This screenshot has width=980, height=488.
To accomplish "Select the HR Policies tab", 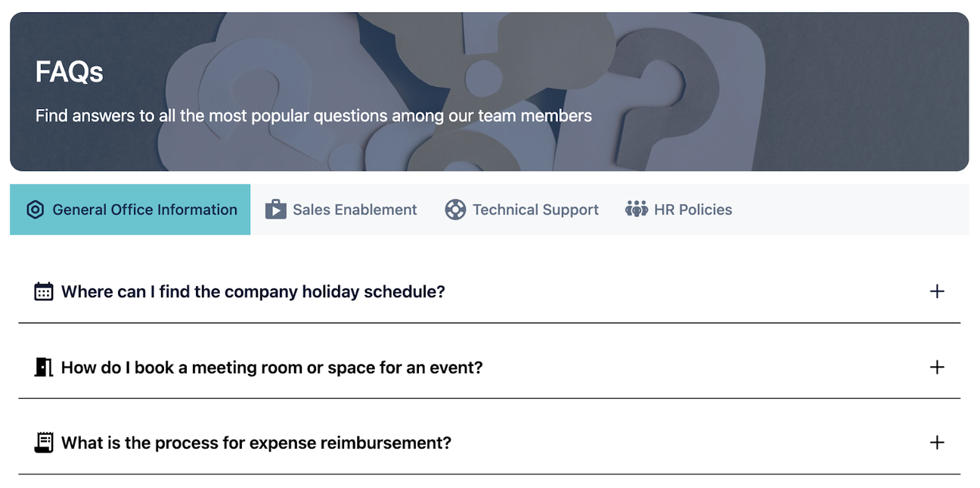I will click(x=693, y=210).
